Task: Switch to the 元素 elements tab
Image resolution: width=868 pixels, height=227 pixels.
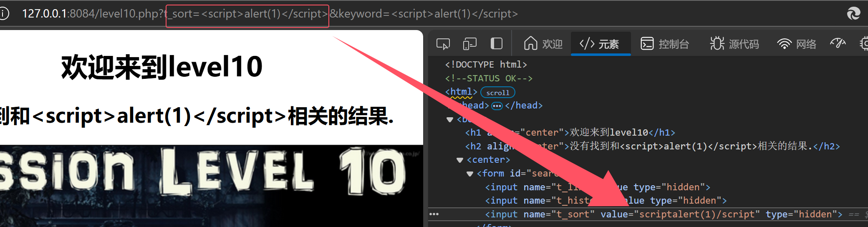Action: [600, 44]
